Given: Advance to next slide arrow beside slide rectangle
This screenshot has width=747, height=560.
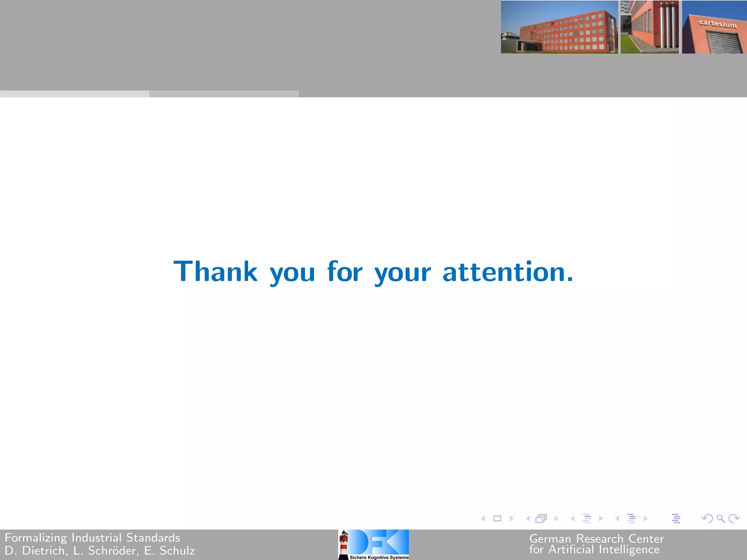Looking at the screenshot, I should click(x=511, y=518).
